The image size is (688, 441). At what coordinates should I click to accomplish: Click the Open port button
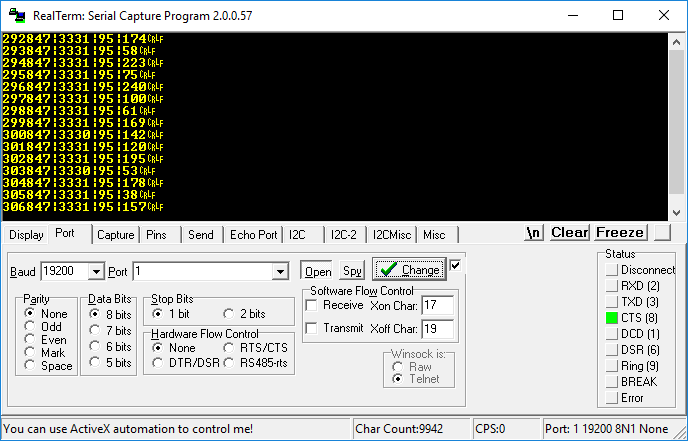pyautogui.click(x=318, y=272)
